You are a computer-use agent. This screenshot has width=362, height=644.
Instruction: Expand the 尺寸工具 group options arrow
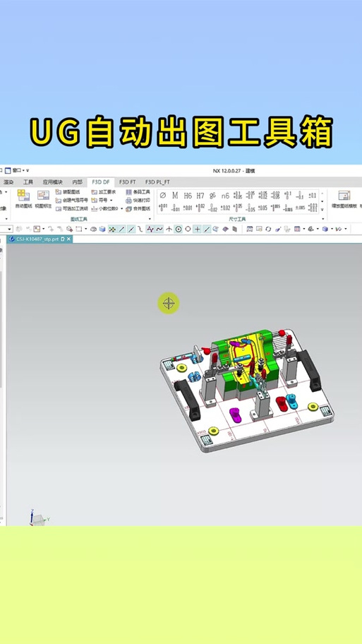323,219
